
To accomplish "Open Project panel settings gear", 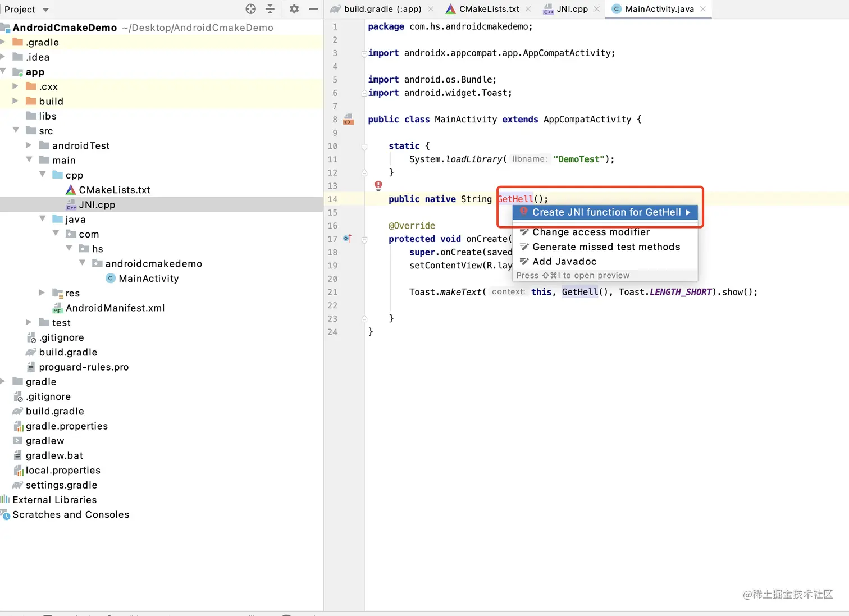I will 294,9.
